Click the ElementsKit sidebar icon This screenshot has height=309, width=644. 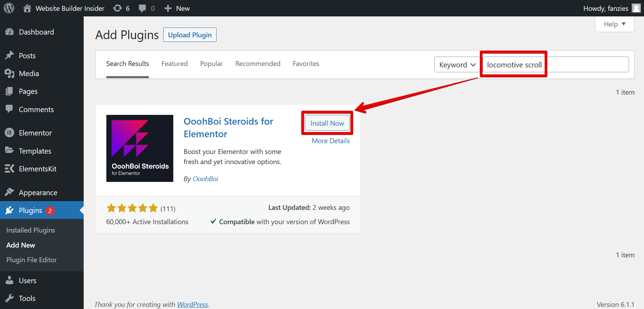[9, 169]
